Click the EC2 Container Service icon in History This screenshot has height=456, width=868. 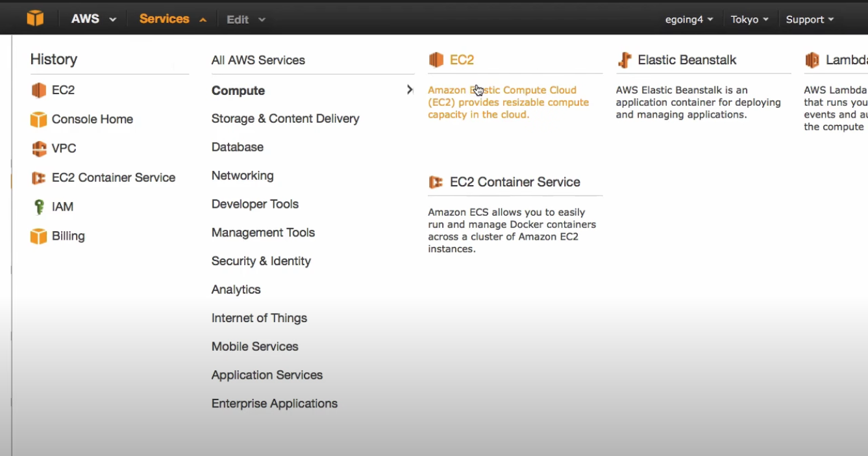coord(39,178)
